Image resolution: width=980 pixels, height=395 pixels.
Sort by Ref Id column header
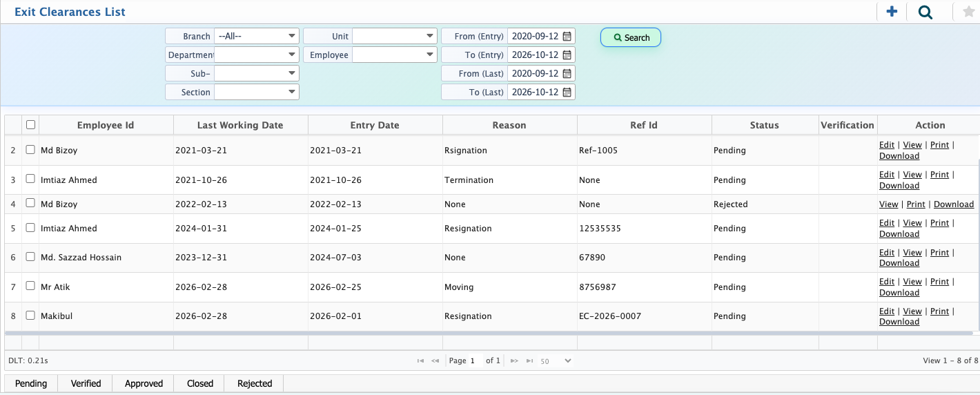644,125
